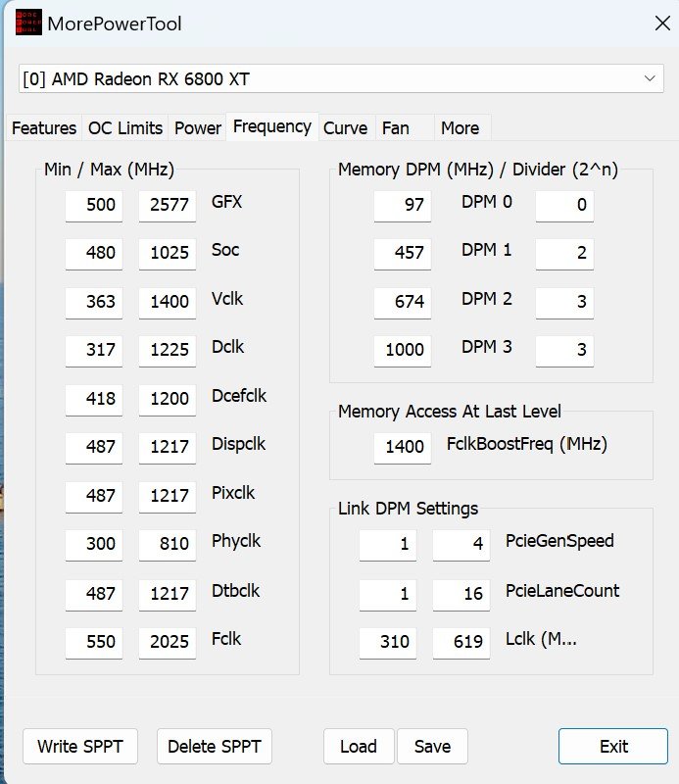Click the 'Link DPM Settings' group label
679x784 pixels.
[408, 509]
